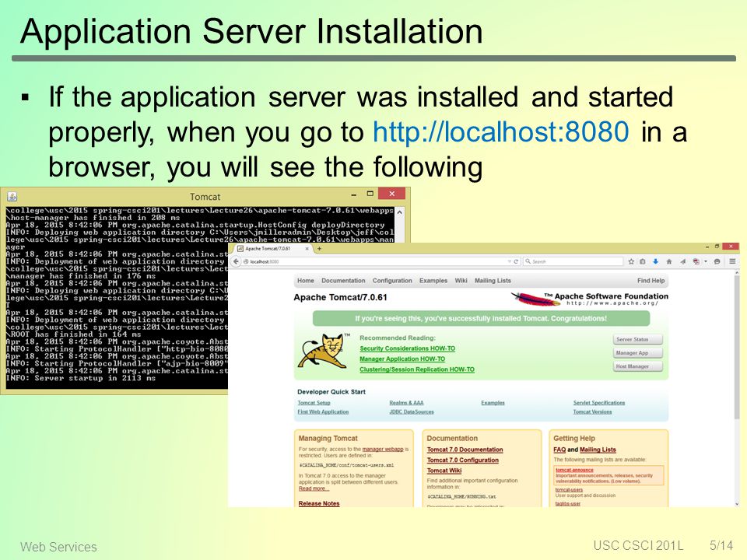This screenshot has width=747, height=560.
Task: Click the reload page icon in address bar
Action: [x=516, y=261]
